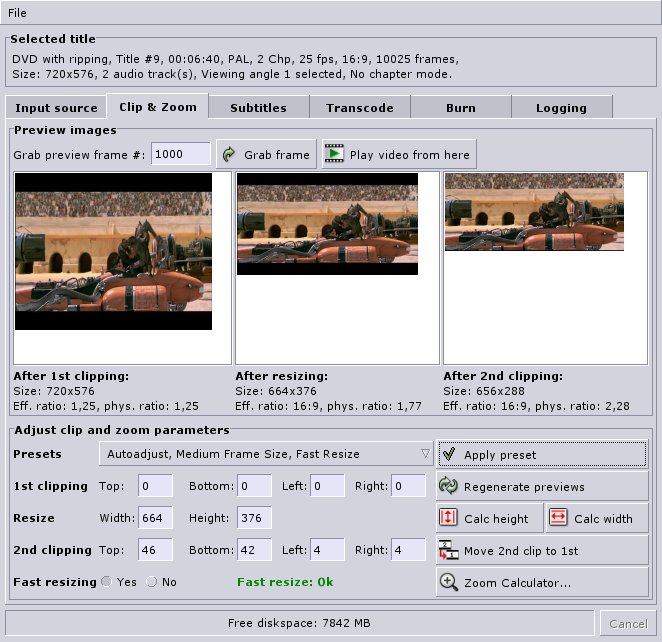Click the 'Free diskspace: 7842 MB' status text

pos(299,623)
